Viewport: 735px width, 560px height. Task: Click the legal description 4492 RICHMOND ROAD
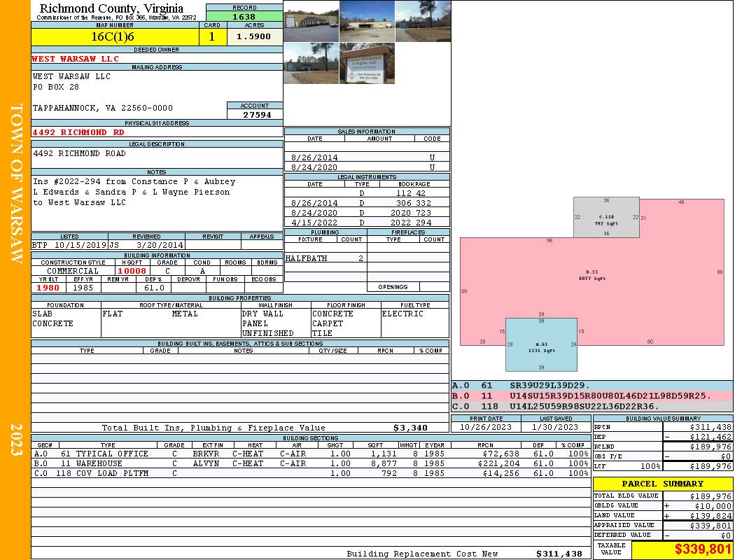(x=79, y=153)
